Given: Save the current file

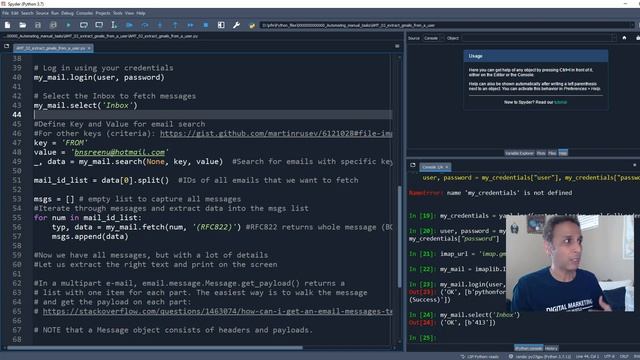Looking at the screenshot, I should (38, 25).
